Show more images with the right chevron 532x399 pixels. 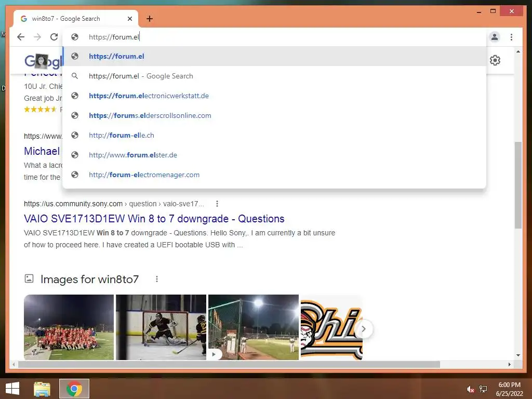click(x=363, y=329)
